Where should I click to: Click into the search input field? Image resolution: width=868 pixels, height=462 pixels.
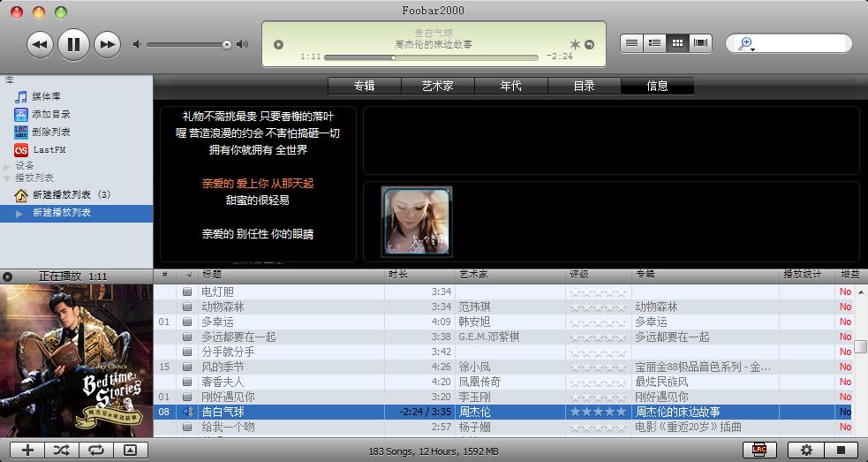tap(800, 44)
